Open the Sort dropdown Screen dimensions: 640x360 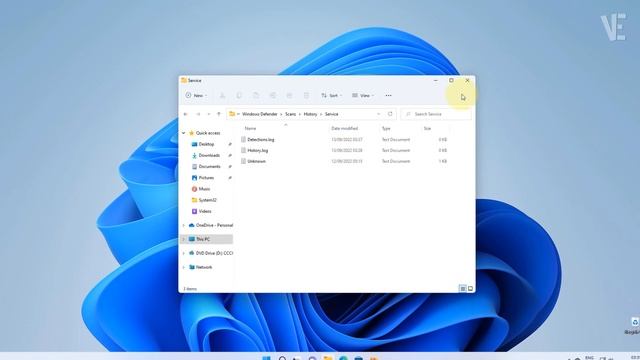pyautogui.click(x=331, y=96)
